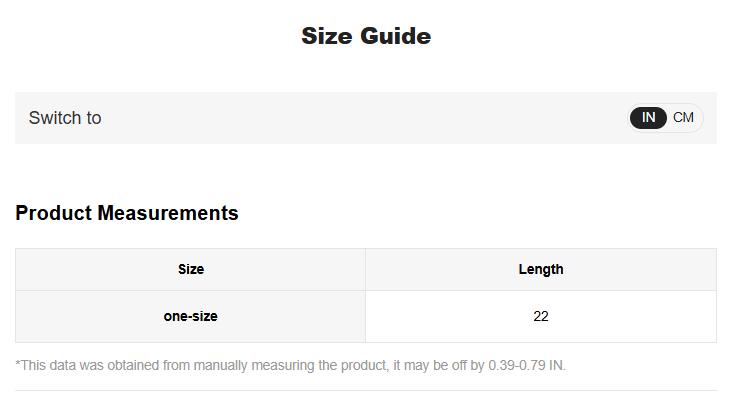Image resolution: width=733 pixels, height=405 pixels.
Task: Select the Size column header
Action: pos(191,269)
